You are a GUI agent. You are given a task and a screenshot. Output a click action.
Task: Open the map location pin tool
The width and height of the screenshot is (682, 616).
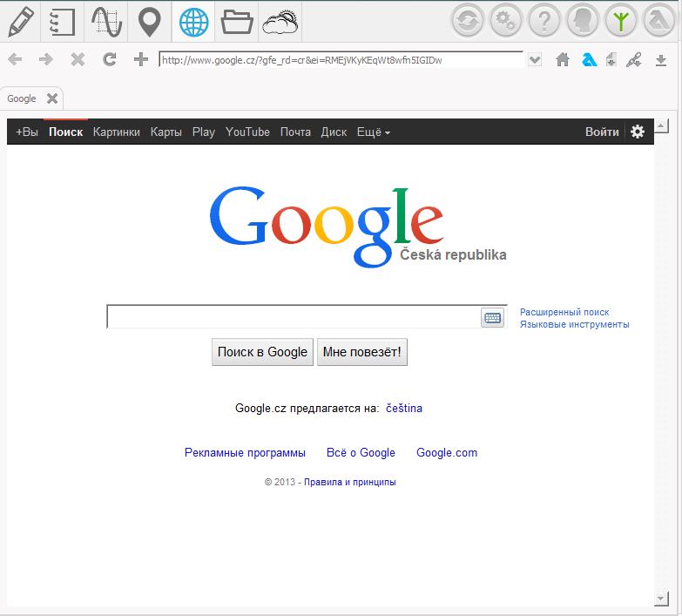(x=150, y=21)
